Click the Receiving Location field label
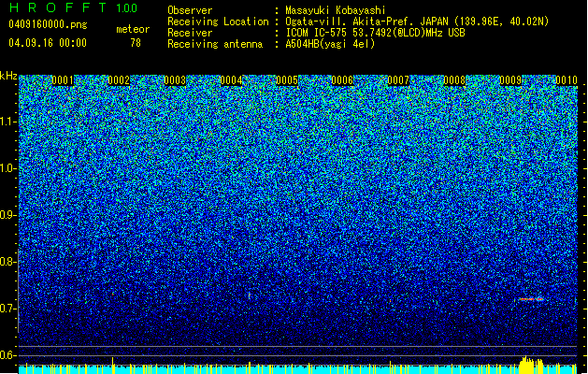The width and height of the screenshot is (588, 374). (x=218, y=22)
